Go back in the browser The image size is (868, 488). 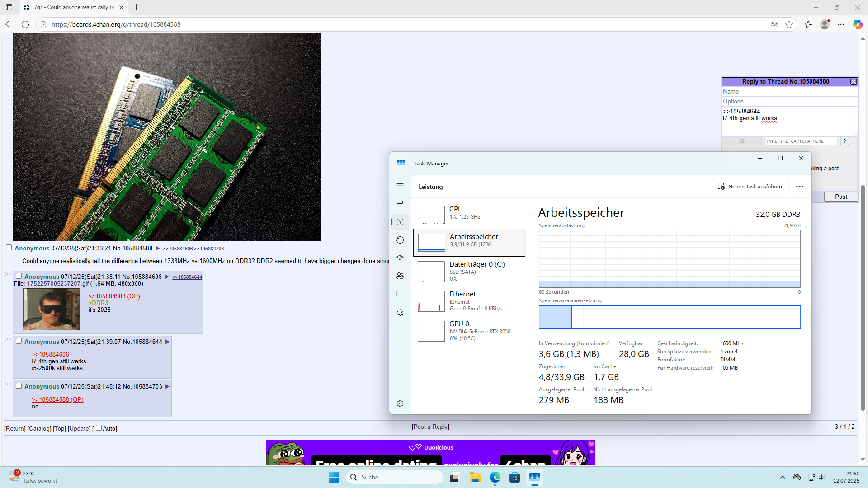[x=9, y=24]
